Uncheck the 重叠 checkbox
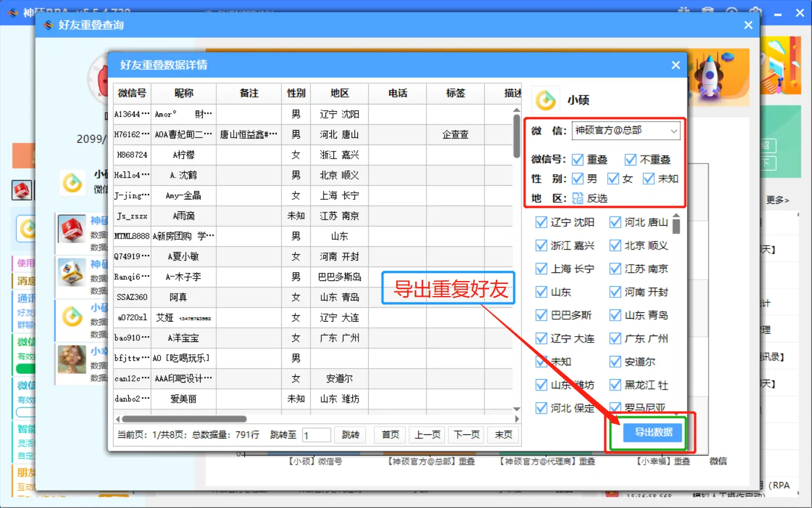Screen dimensions: 812x508 click(x=578, y=160)
